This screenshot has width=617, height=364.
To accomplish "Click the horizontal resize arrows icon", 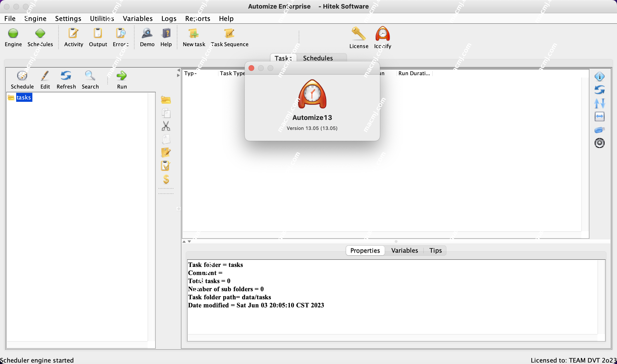I will pyautogui.click(x=600, y=117).
